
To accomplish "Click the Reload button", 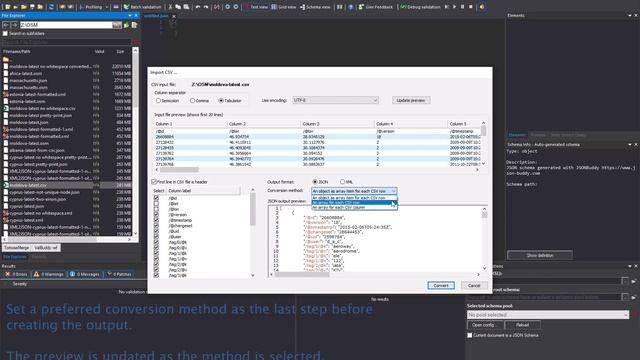I will point(522,325).
